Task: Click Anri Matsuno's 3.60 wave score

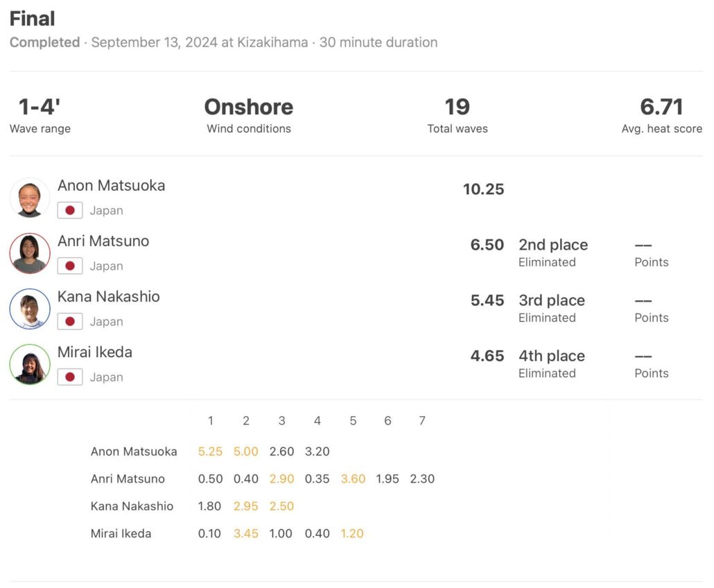Action: (x=353, y=479)
